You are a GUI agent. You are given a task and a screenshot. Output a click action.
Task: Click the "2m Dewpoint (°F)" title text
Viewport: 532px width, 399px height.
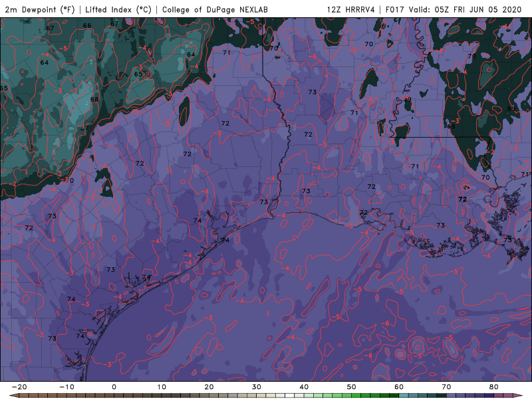click(40, 9)
